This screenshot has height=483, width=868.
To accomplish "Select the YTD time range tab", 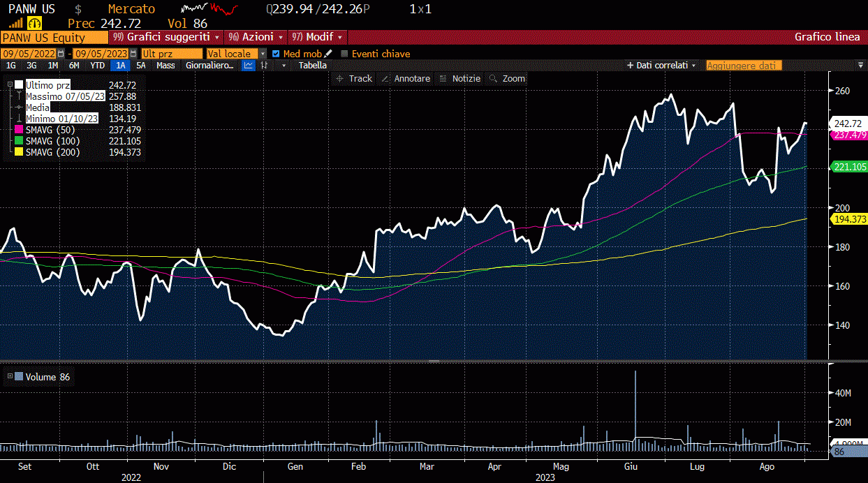I will point(98,66).
